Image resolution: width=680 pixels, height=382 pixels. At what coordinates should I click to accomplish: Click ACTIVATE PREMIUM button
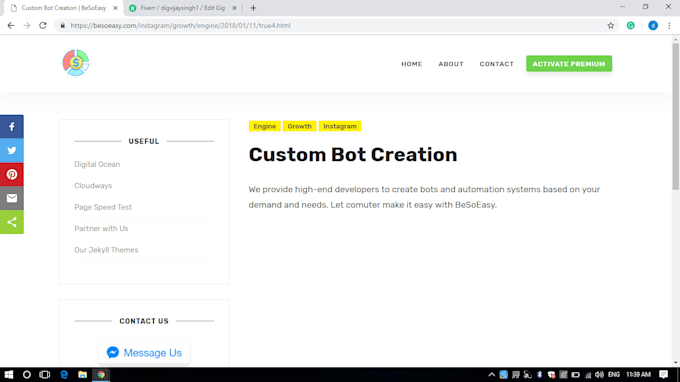click(569, 64)
